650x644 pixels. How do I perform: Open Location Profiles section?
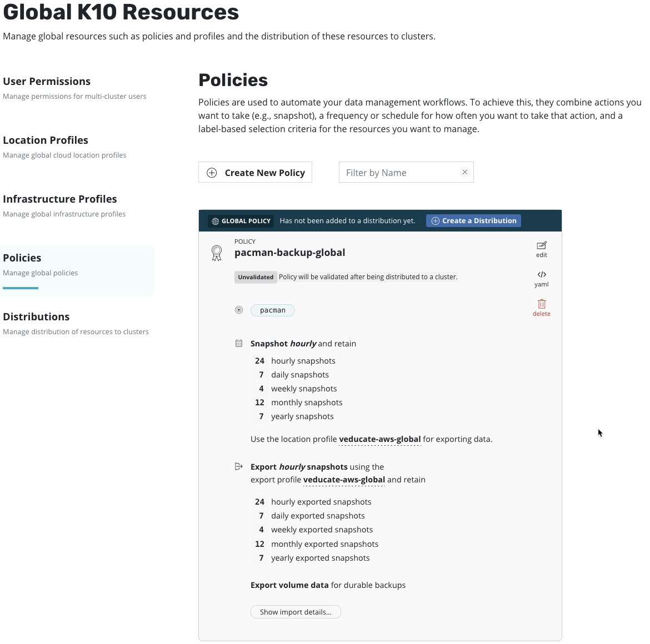64,147
